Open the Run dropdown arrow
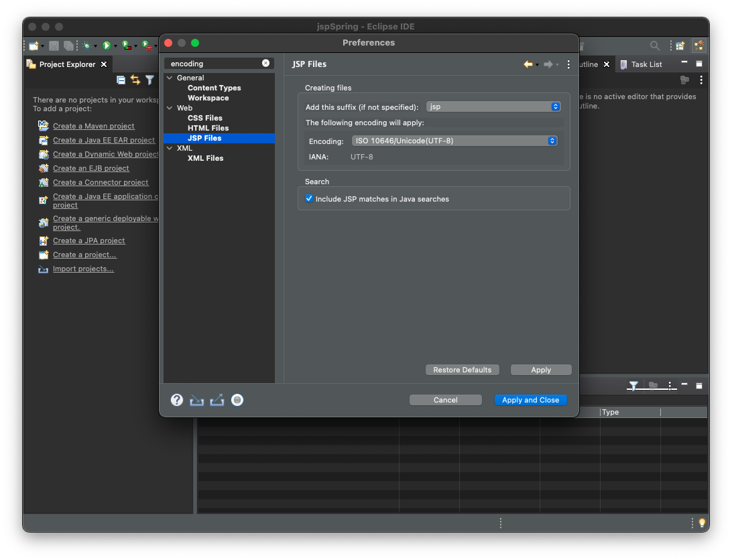The width and height of the screenshot is (732, 560). pyautogui.click(x=115, y=46)
